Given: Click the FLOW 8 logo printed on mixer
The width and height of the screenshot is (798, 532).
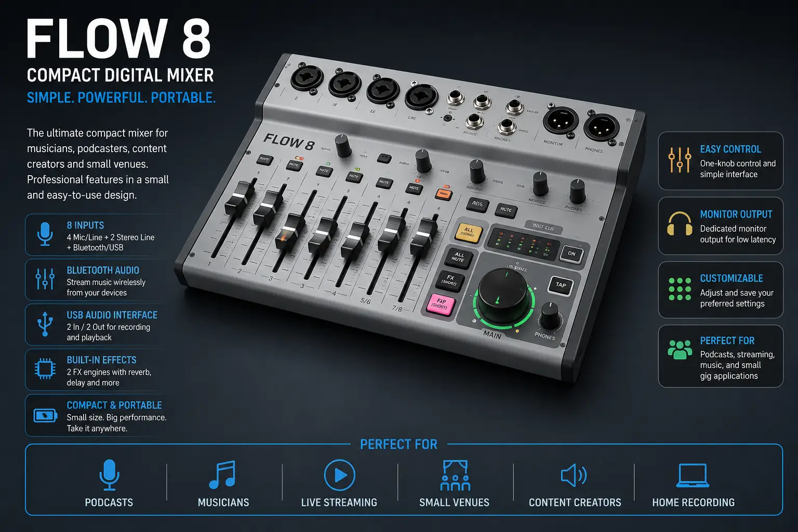Looking at the screenshot, I should (289, 141).
